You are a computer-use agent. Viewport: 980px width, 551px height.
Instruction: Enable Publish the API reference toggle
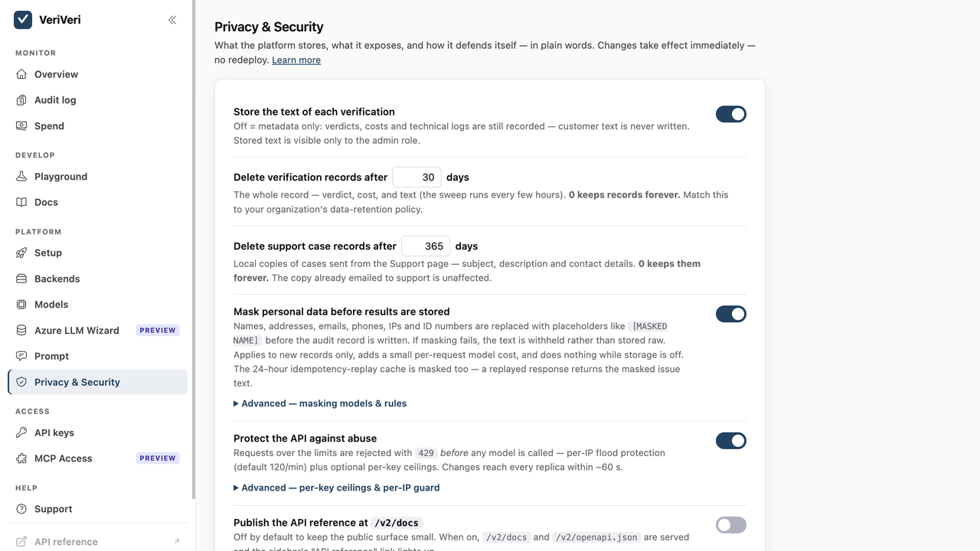pos(731,525)
